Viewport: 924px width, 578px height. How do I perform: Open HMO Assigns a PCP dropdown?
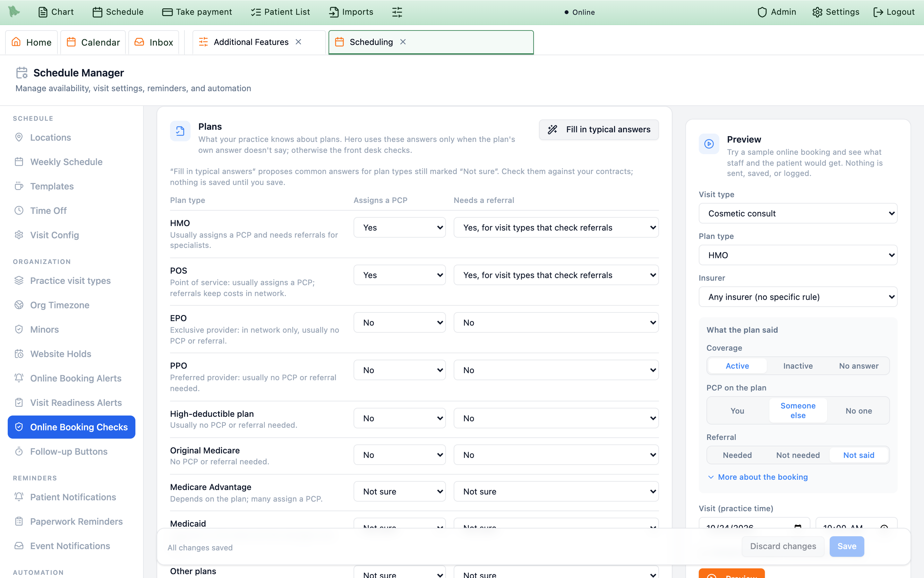[x=399, y=227]
